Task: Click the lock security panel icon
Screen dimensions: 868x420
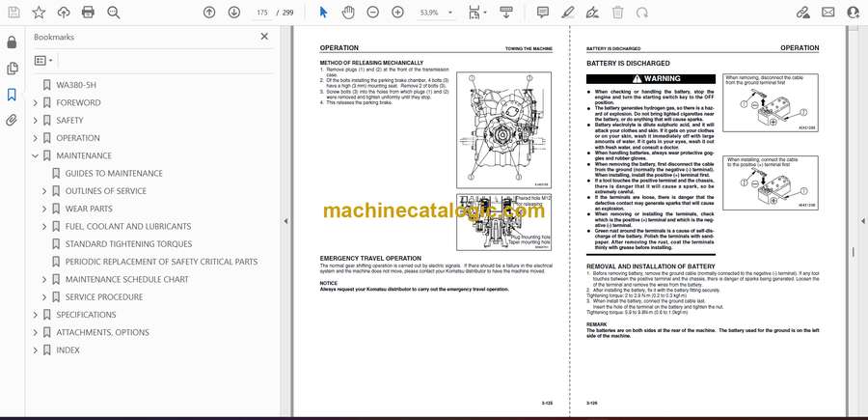Action: 12,42
